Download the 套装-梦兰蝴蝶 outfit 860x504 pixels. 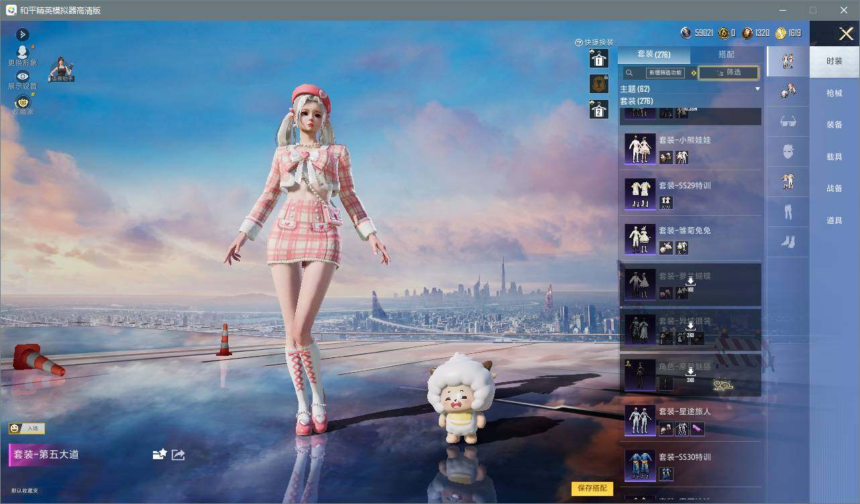tap(690, 283)
